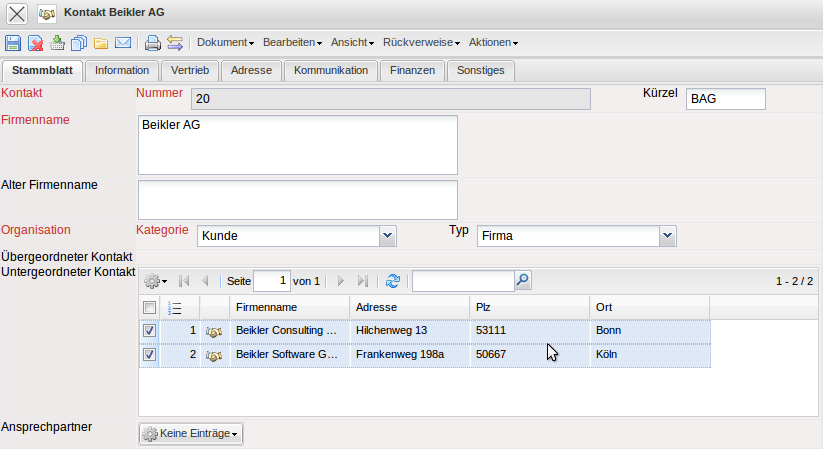
Task: Click the magnifier search icon
Action: (x=522, y=281)
